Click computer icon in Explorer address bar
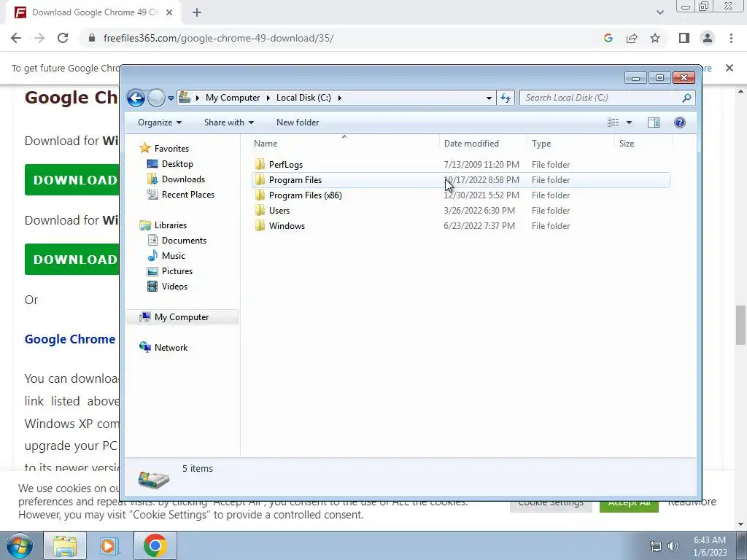 185,98
